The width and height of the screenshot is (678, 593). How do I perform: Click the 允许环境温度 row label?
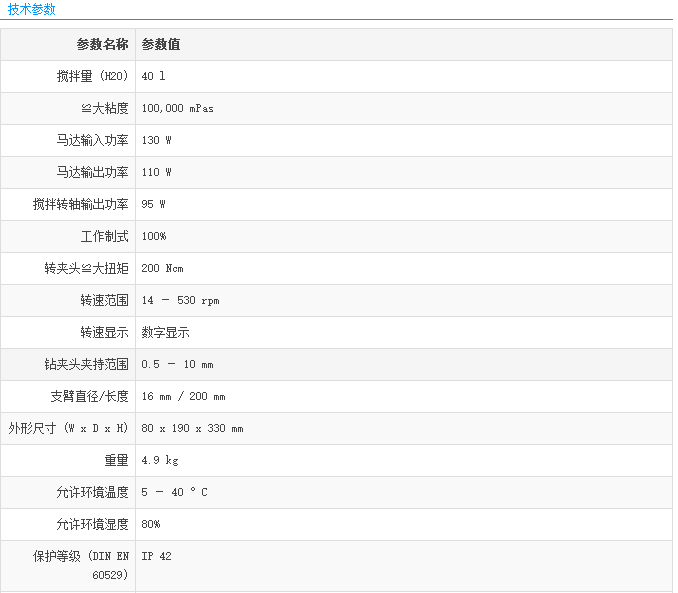(92, 493)
